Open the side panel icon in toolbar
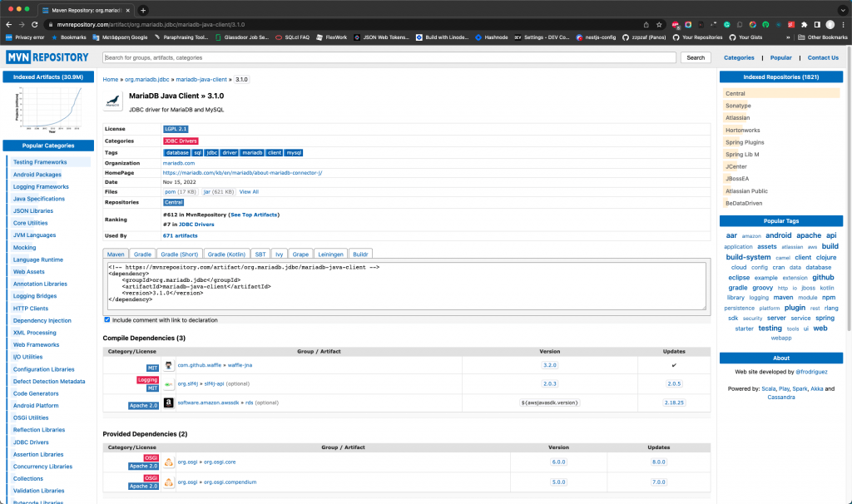 (817, 24)
